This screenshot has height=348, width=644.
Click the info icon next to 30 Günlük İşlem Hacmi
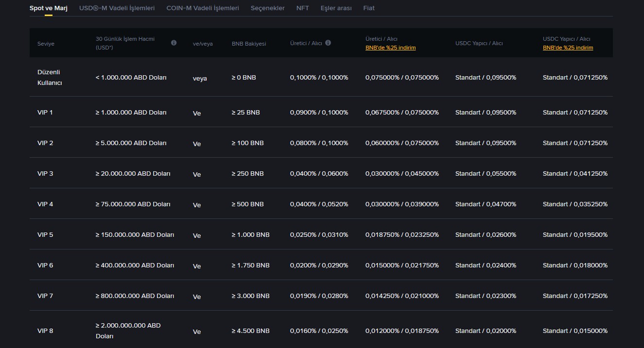point(174,43)
